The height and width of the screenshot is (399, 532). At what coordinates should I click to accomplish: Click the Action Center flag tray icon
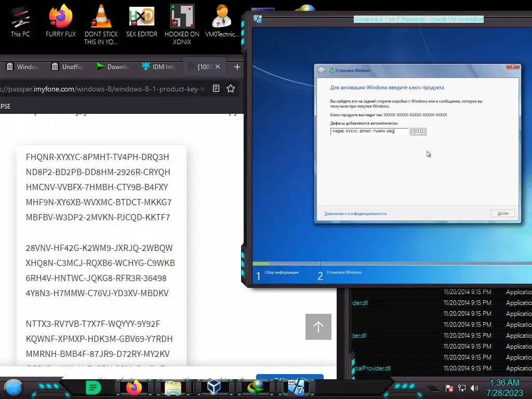[449, 388]
